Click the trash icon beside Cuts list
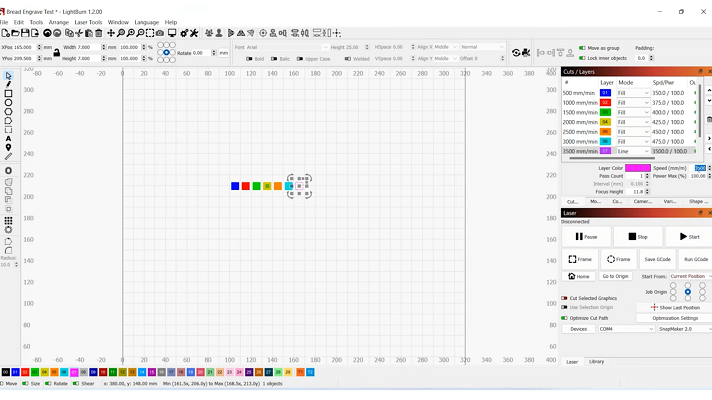This screenshot has width=712, height=400. 709,119
